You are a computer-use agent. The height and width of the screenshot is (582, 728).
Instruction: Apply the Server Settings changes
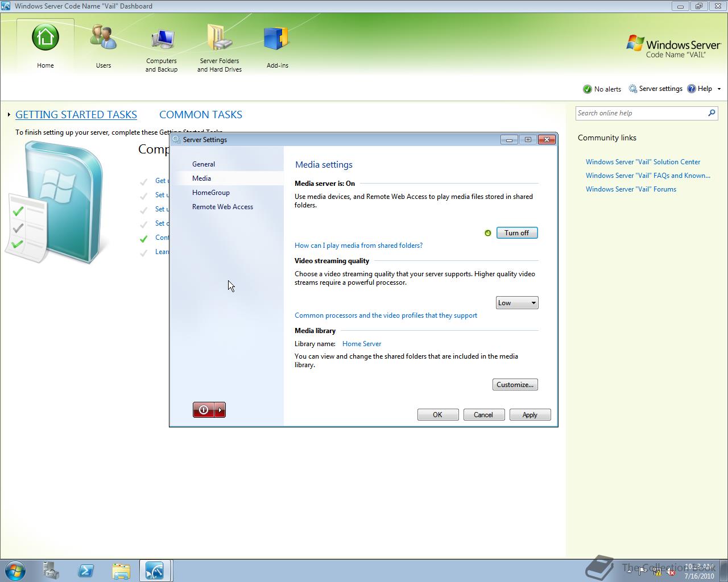click(x=530, y=415)
